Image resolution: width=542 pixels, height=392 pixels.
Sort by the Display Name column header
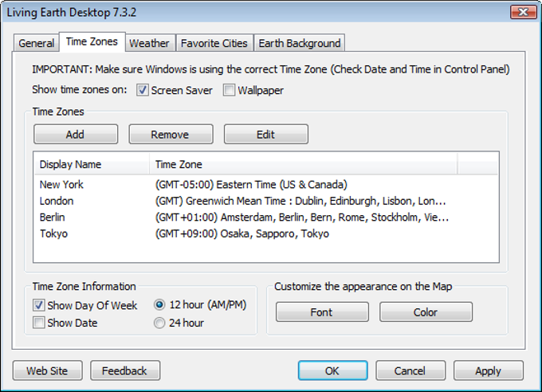[x=71, y=164]
